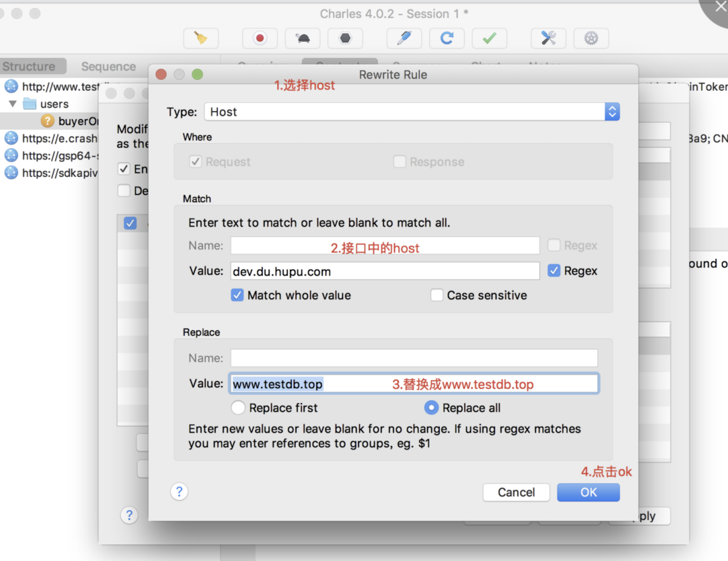This screenshot has height=561, width=728.
Task: Open the Type dropdown showing Host
Action: point(412,112)
